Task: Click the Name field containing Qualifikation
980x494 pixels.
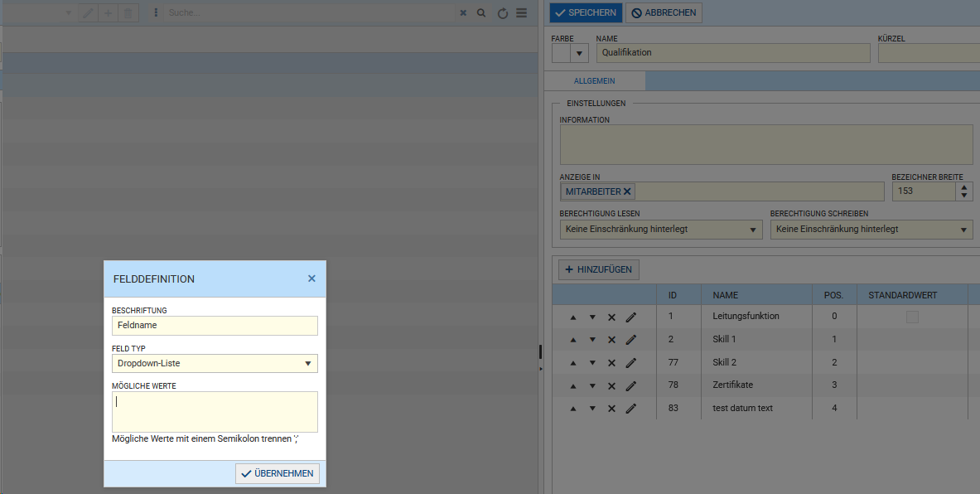Action: [x=733, y=53]
